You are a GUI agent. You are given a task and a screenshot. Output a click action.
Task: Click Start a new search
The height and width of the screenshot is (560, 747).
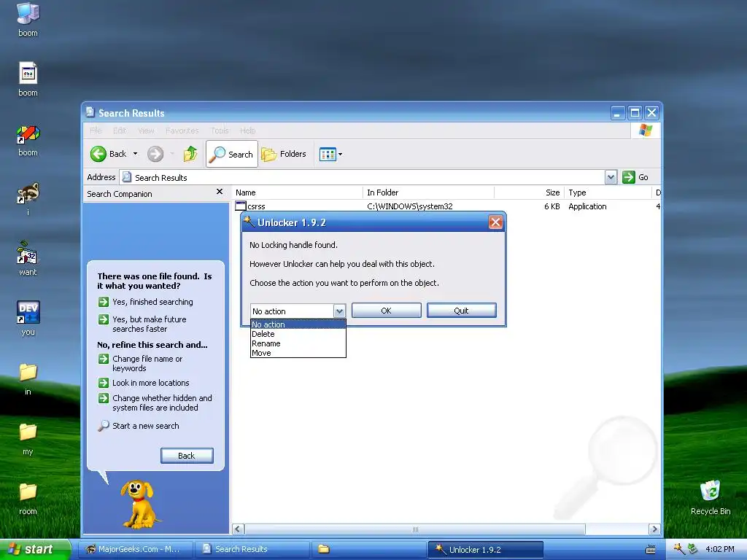tap(145, 426)
